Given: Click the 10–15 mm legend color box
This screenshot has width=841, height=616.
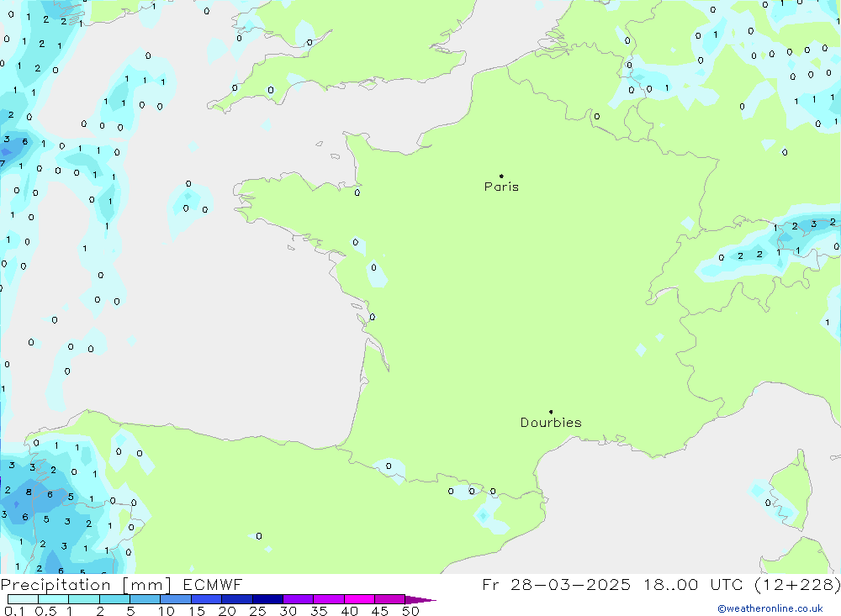Looking at the screenshot, I should 176,599.
